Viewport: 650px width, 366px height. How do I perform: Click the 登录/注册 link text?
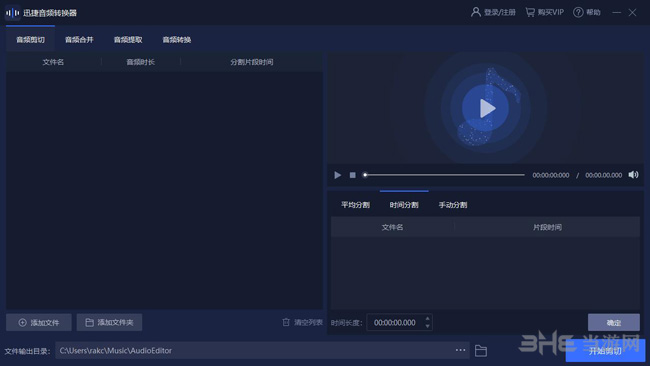[500, 12]
